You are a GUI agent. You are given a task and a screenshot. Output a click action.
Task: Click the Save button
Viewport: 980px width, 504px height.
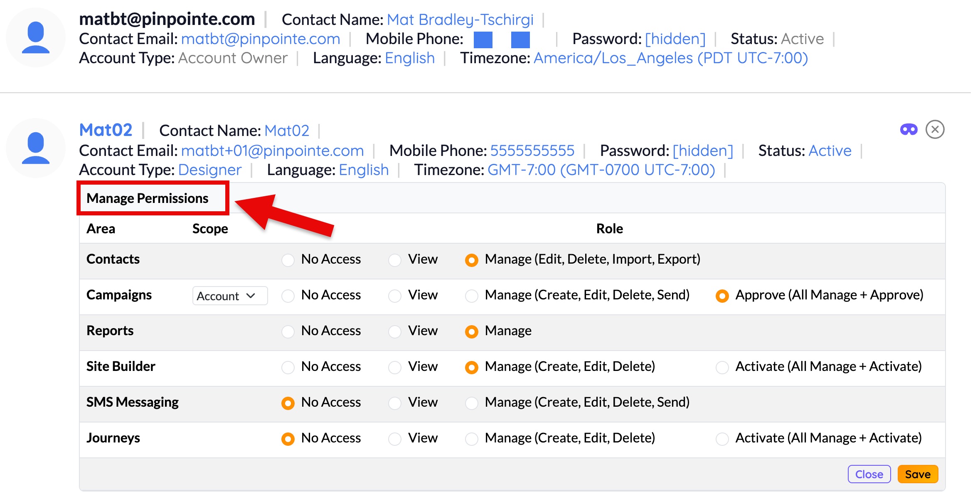point(917,474)
